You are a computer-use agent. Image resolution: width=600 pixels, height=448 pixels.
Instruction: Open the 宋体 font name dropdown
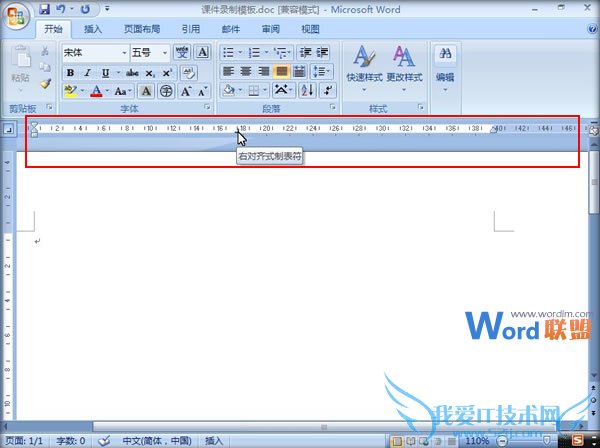pyautogui.click(x=124, y=53)
